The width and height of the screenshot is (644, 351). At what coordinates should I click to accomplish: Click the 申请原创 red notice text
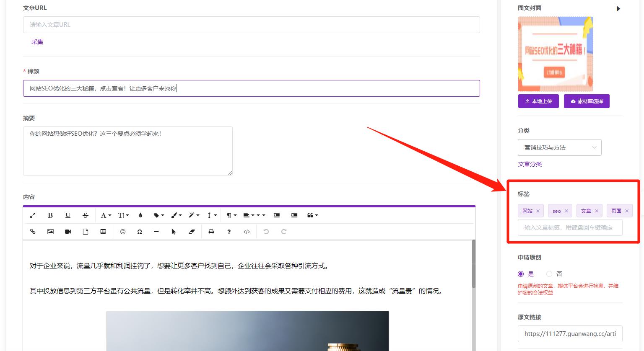[x=568, y=289]
